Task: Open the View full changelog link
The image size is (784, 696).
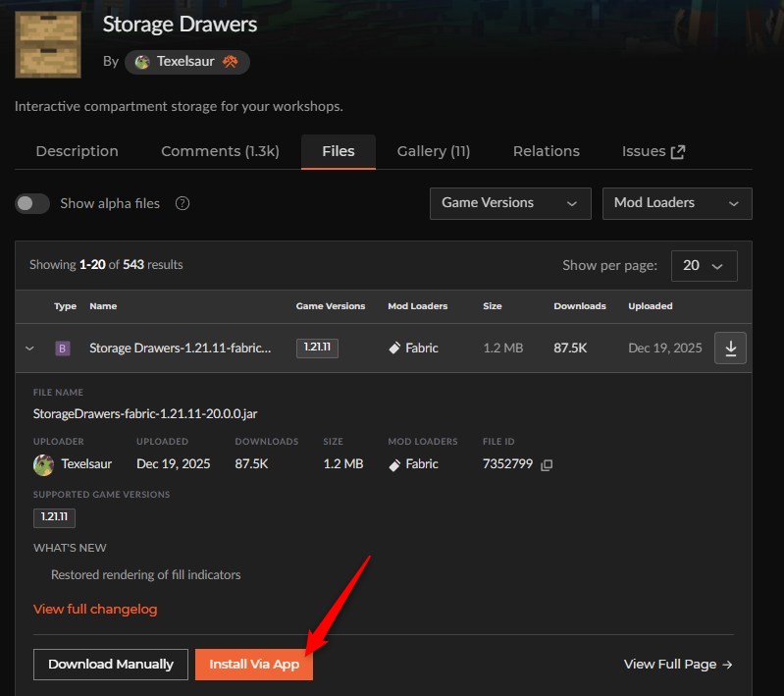Action: [x=95, y=609]
